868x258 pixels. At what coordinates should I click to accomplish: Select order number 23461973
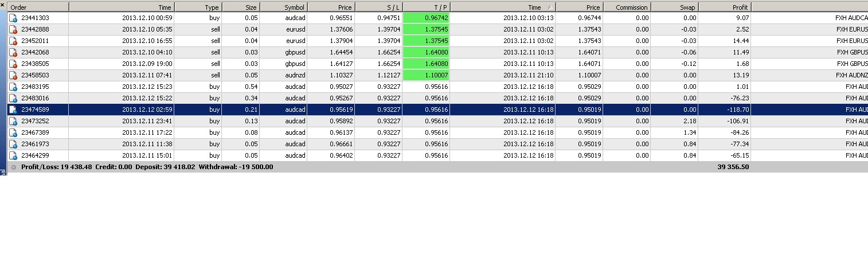35,144
